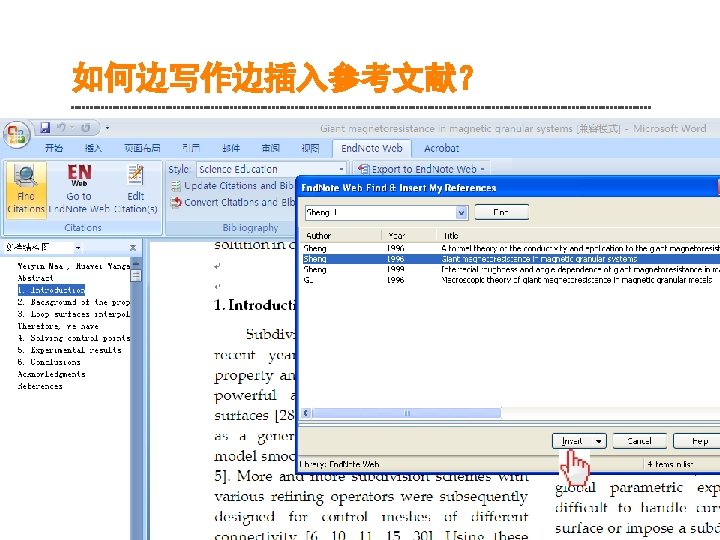This screenshot has height=540, width=720.
Task: Click the Help button
Action: click(698, 441)
